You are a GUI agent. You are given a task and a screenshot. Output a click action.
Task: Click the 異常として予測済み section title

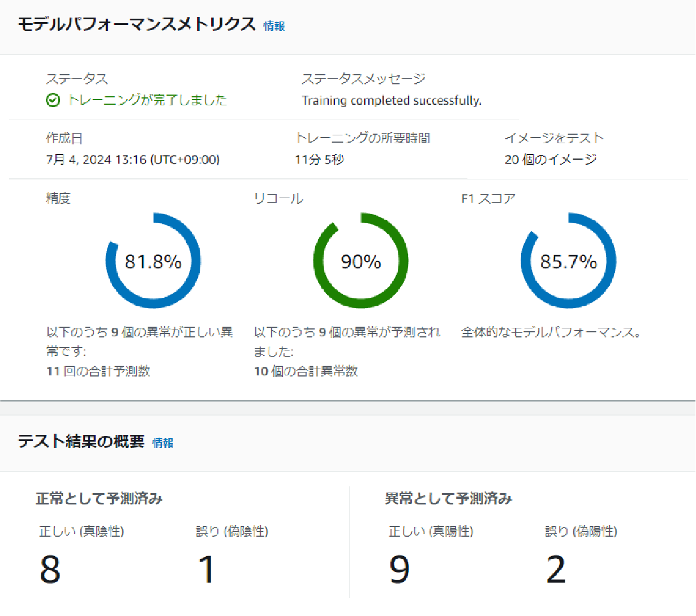pos(448,498)
